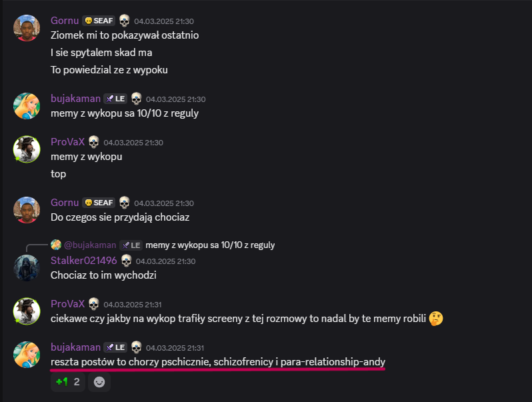This screenshot has height=402, width=532.
Task: Click skull icon next to Gornu's top message
Action: [125, 21]
